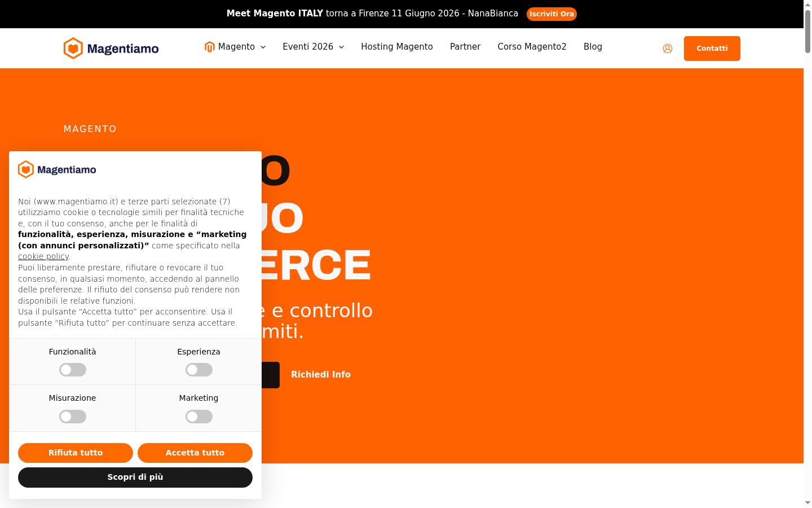The height and width of the screenshot is (508, 812).
Task: Open Corso Magento2 in navigation
Action: click(x=532, y=47)
